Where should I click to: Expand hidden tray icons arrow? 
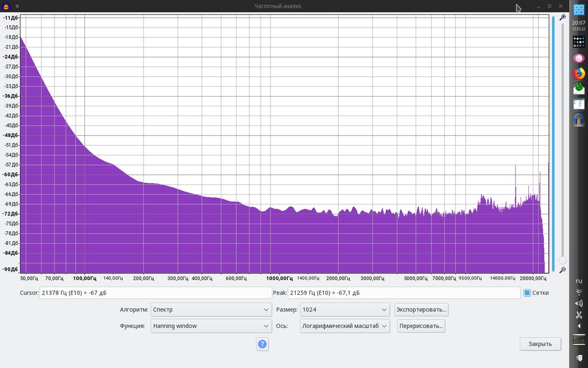click(x=579, y=326)
